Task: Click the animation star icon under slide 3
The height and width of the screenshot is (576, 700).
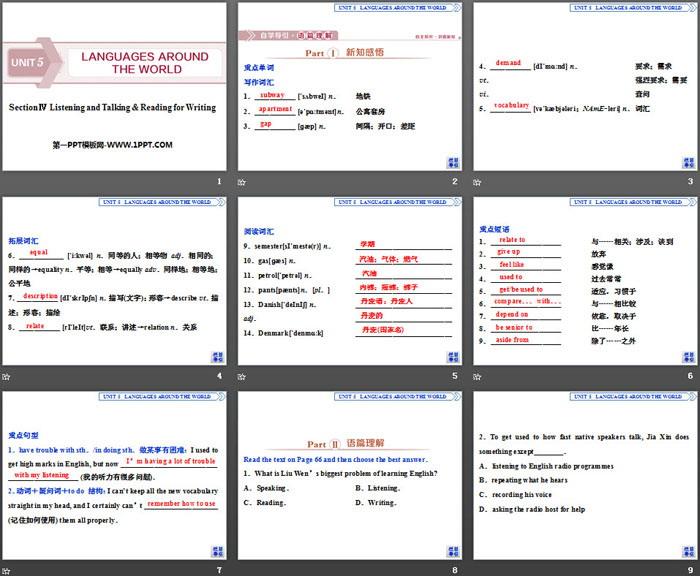Action: tap(477, 182)
